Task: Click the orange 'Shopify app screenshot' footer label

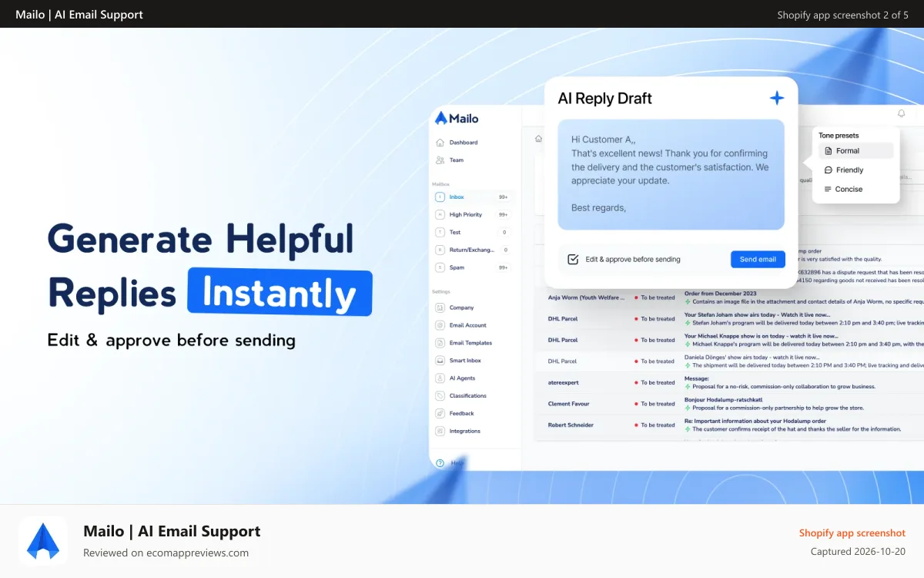Action: [x=852, y=533]
